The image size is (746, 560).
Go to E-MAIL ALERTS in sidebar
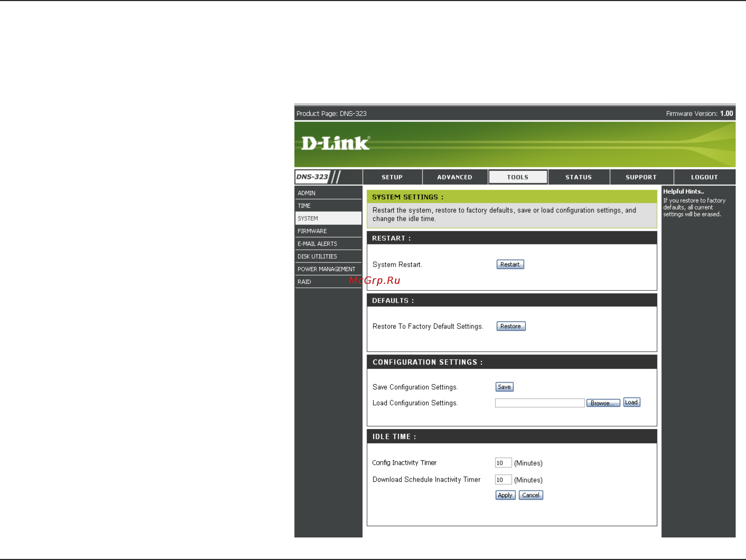tap(328, 244)
